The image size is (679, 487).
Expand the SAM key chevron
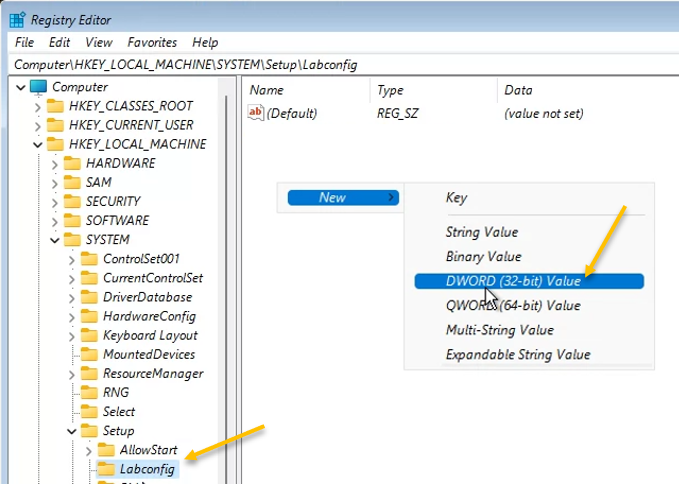[x=55, y=183]
